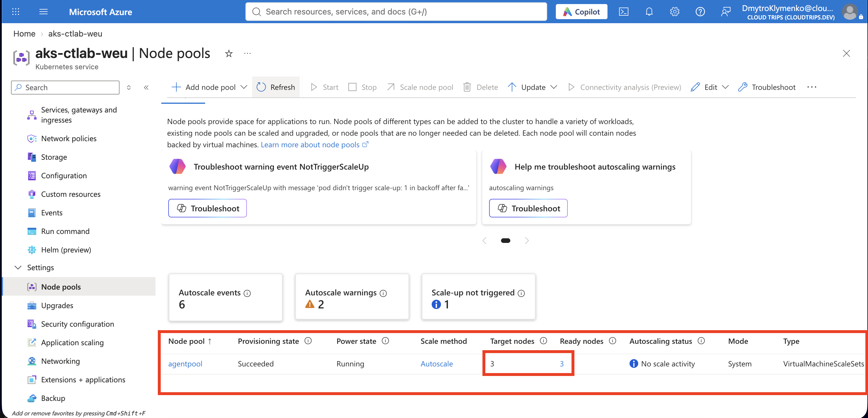The height and width of the screenshot is (418, 868).
Task: Open Upgrades in the sidebar
Action: (x=57, y=305)
